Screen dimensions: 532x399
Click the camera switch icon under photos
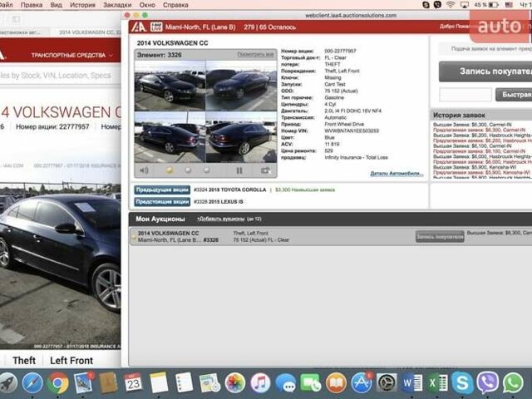coord(265,170)
